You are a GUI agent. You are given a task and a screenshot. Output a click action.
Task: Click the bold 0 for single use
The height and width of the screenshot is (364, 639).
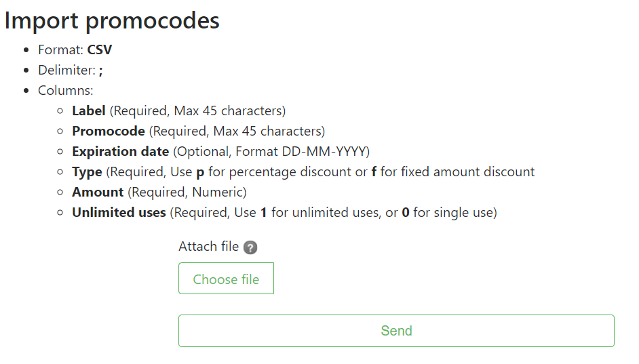pyautogui.click(x=406, y=213)
